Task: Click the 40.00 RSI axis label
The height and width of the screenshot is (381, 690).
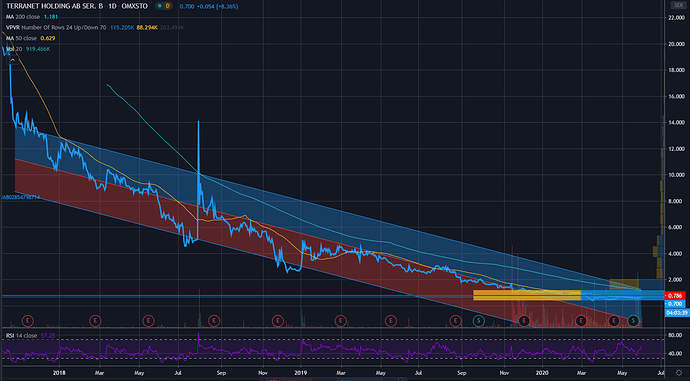Action: pyautogui.click(x=675, y=354)
